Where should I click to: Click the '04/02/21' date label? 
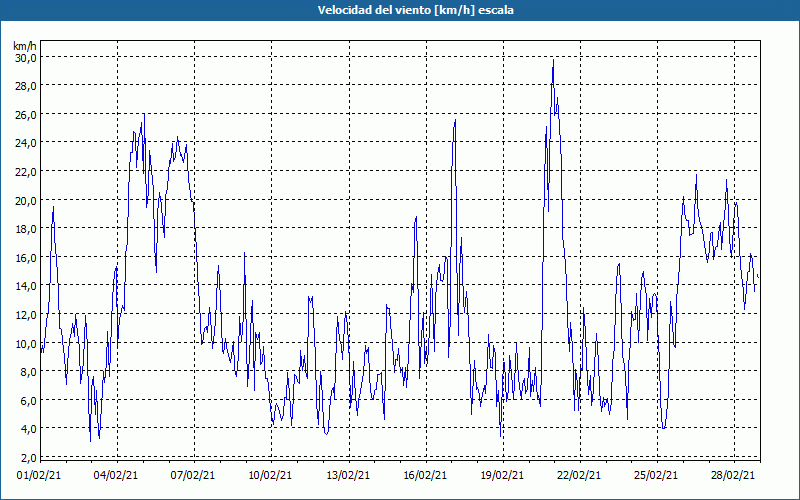point(116,475)
